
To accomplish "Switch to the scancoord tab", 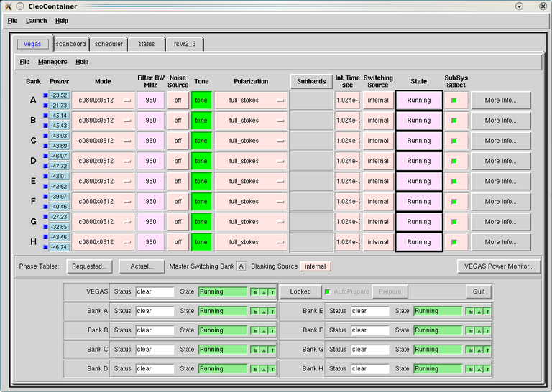I will 70,44.
